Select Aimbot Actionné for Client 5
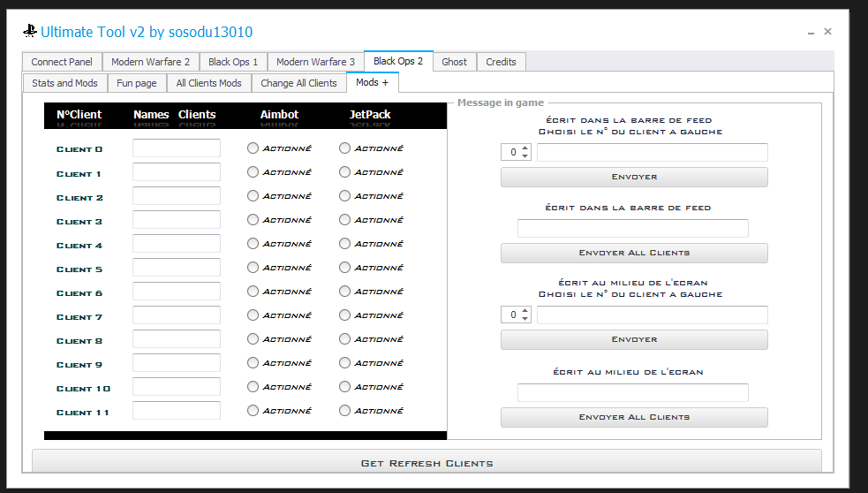This screenshot has width=868, height=493. (x=253, y=267)
